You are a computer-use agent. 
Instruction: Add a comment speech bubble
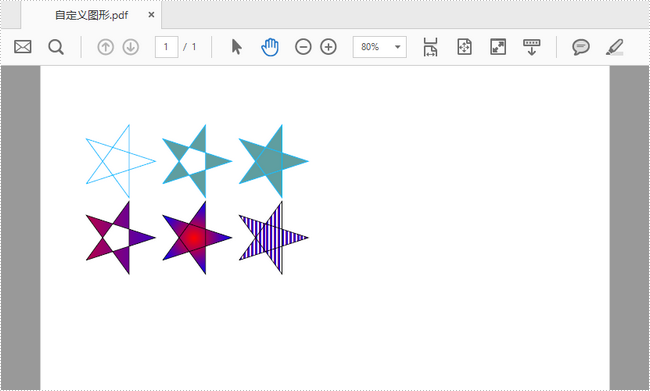581,47
